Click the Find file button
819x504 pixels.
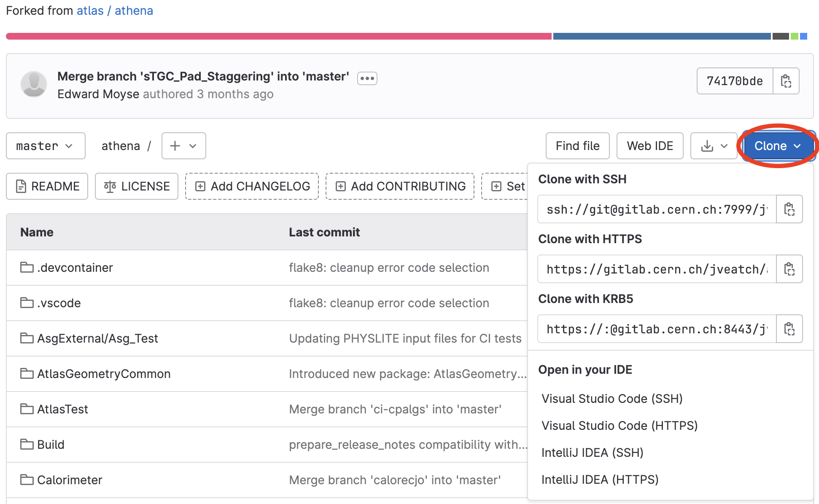[x=577, y=146]
